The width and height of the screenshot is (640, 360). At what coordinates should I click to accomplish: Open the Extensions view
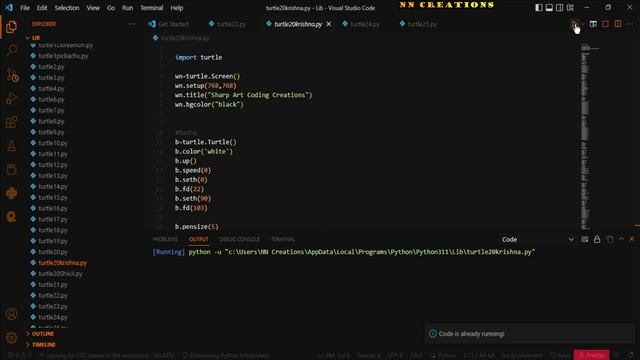[x=11, y=122]
